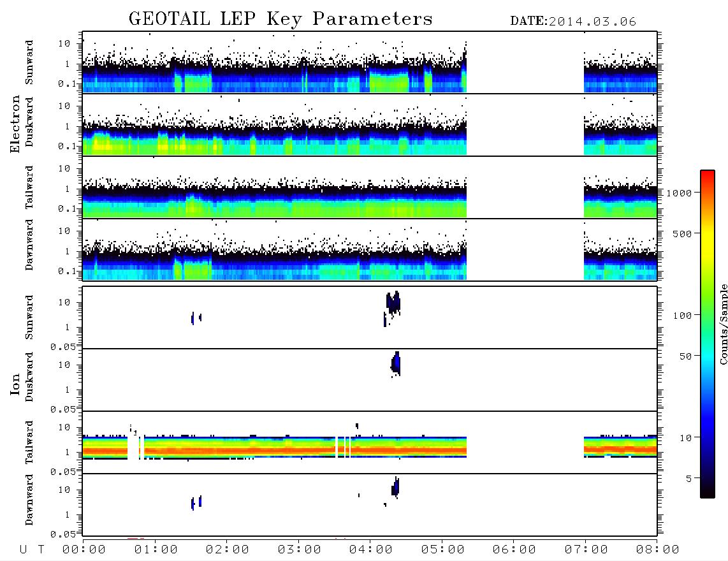
Task: Click the Ion Duskward panel label
Action: coord(29,377)
